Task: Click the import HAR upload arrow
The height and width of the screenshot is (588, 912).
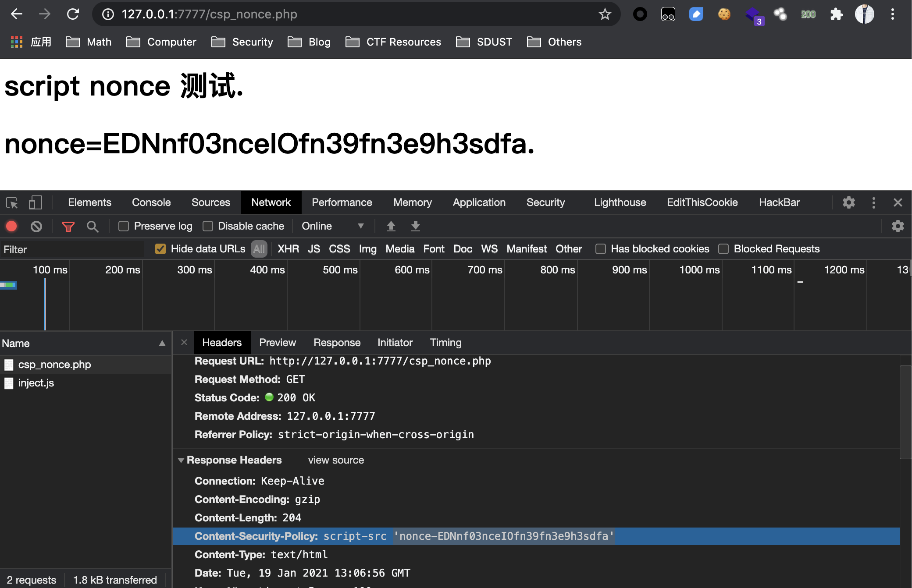Action: click(391, 226)
